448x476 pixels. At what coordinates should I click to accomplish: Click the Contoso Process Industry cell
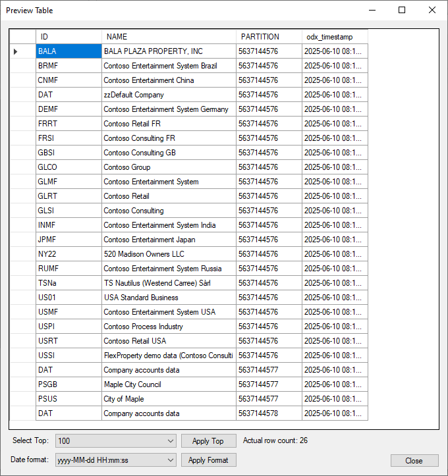point(169,327)
